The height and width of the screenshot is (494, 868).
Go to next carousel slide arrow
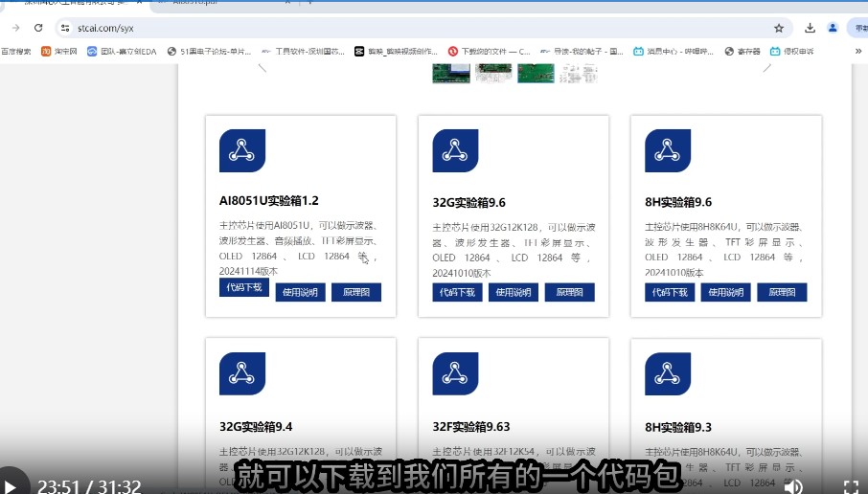click(x=766, y=68)
